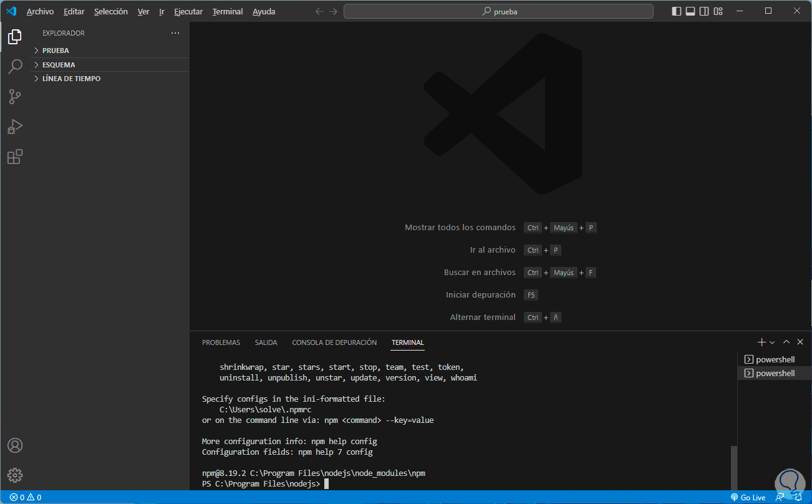
Task: Click 'More configuration info: npm help config' line
Action: pyautogui.click(x=289, y=442)
